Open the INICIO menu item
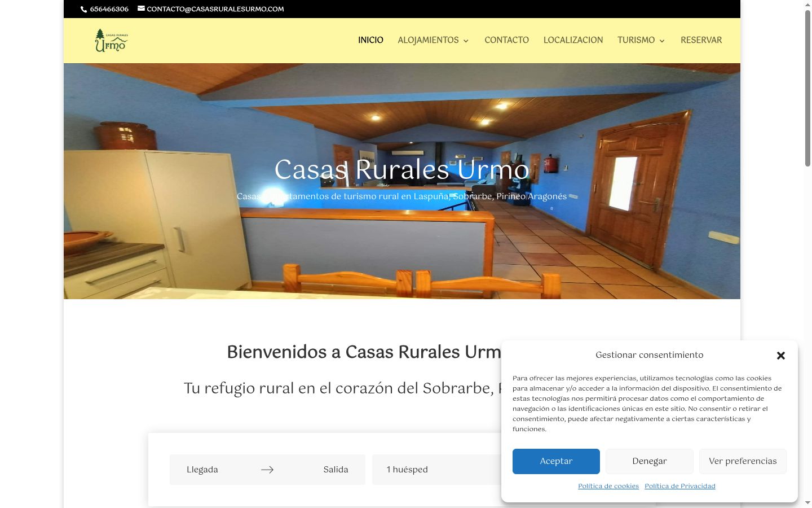812x508 pixels. pyautogui.click(x=370, y=40)
